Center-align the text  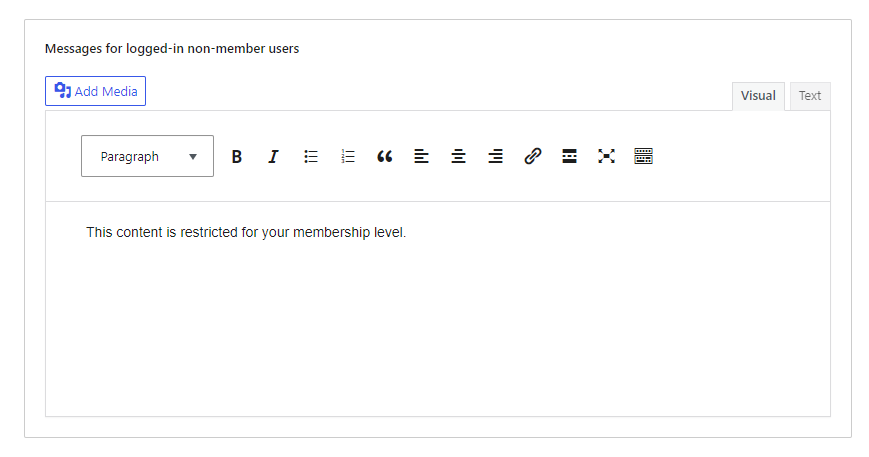[x=458, y=157]
